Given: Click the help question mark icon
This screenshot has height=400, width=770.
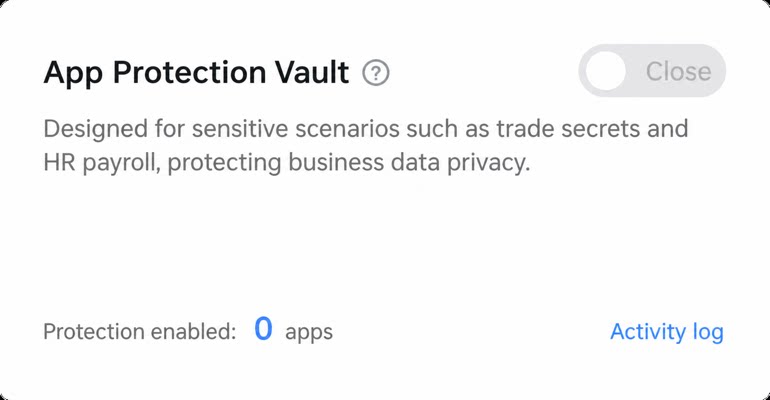Looking at the screenshot, I should pos(376,73).
